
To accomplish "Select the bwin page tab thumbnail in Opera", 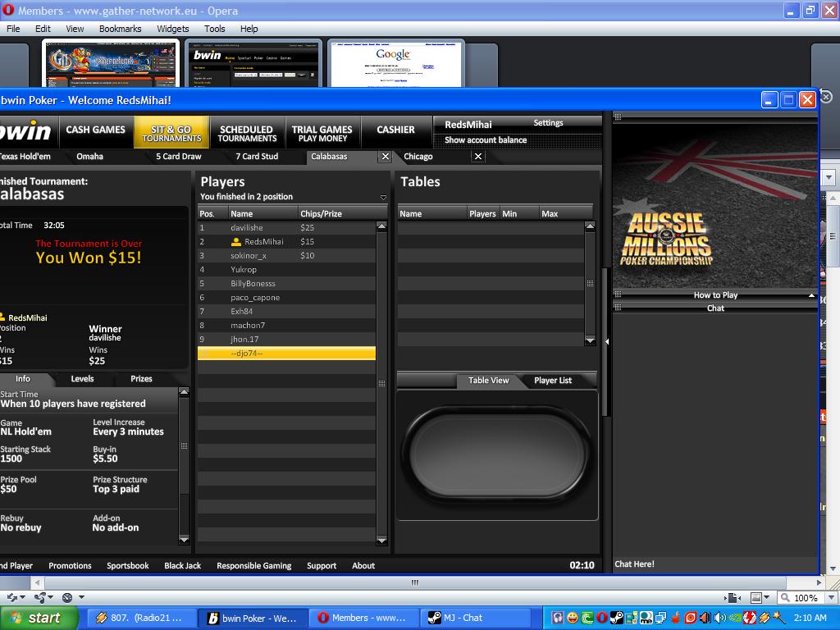I will tap(253, 63).
